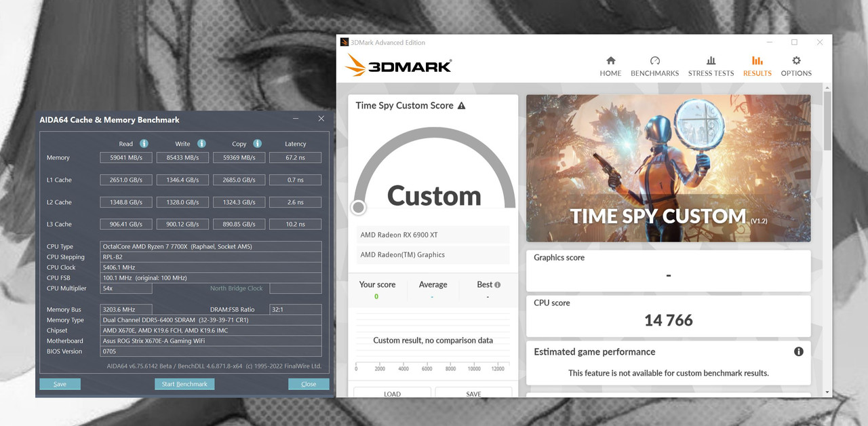
Task: Click the Memory Read value 59041 MB/s
Action: click(x=125, y=157)
